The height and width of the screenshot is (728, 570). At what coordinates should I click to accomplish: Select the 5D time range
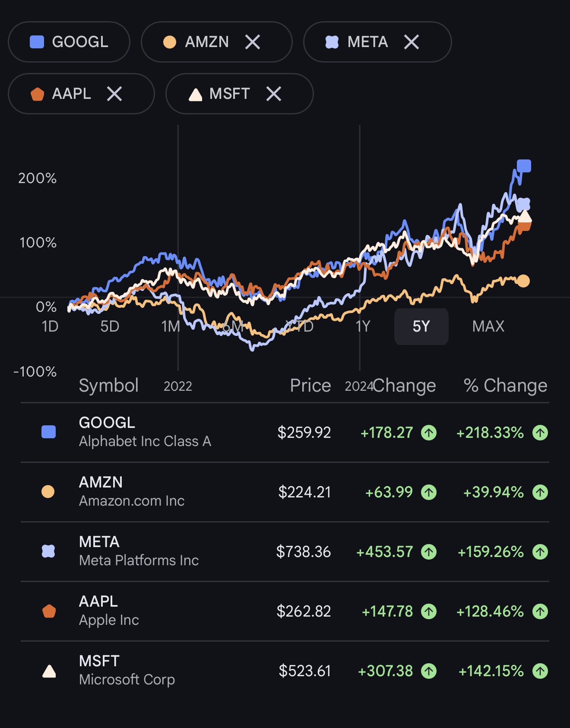[x=110, y=326]
